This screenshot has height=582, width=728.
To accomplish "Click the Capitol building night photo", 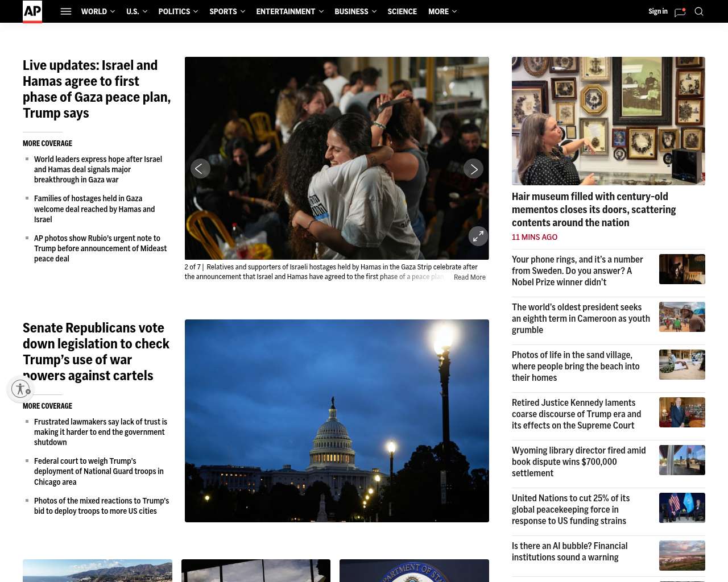I will tap(337, 421).
